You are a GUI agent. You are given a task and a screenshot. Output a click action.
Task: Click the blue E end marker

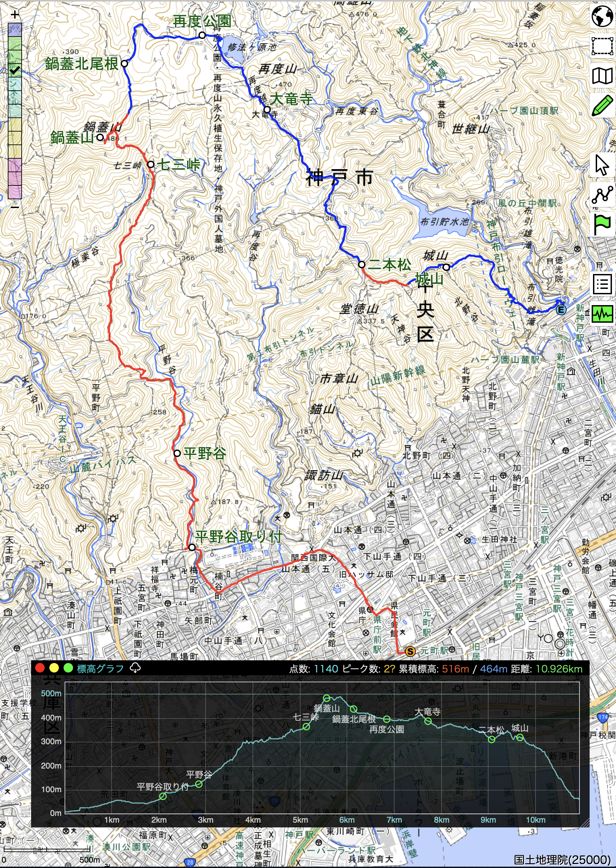[561, 310]
